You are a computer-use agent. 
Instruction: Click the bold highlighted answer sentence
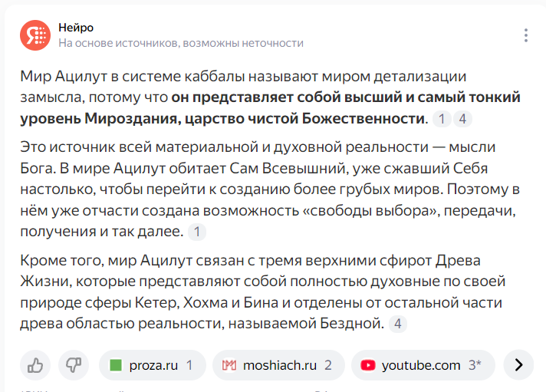tap(270, 108)
